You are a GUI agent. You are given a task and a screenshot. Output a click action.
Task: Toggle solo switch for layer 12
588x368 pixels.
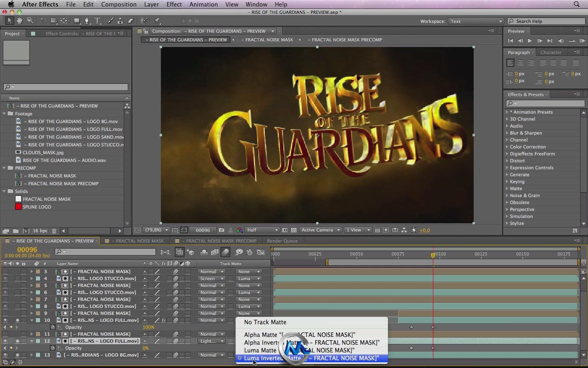tap(18, 341)
